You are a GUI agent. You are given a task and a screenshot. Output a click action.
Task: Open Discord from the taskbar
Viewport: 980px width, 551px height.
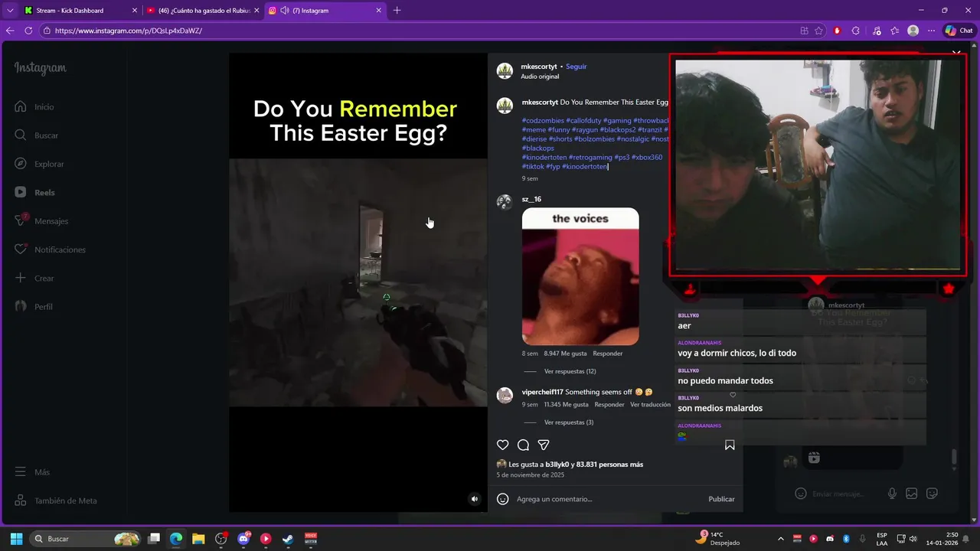point(243,539)
